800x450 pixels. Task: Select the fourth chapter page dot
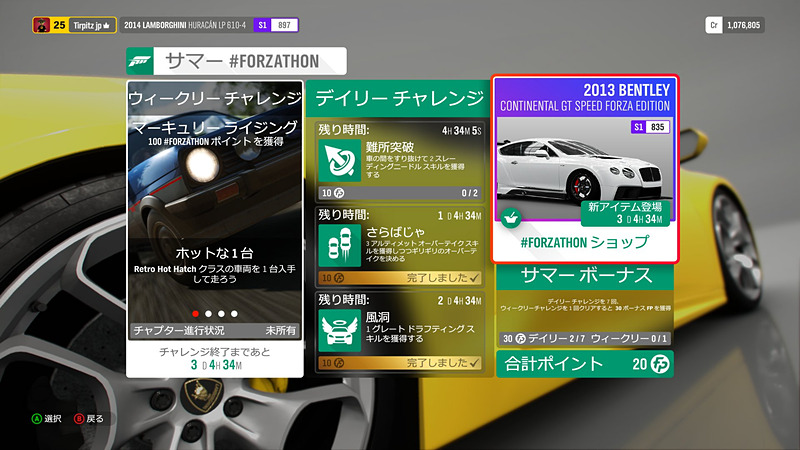tap(234, 314)
